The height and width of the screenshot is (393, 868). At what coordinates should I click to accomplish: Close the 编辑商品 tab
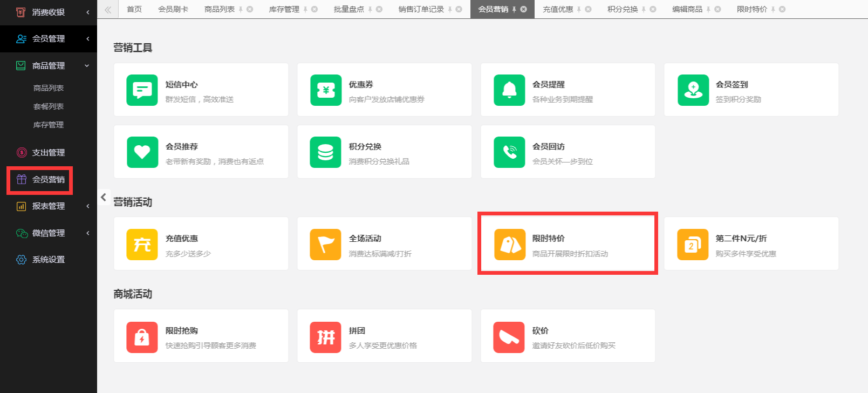(717, 9)
